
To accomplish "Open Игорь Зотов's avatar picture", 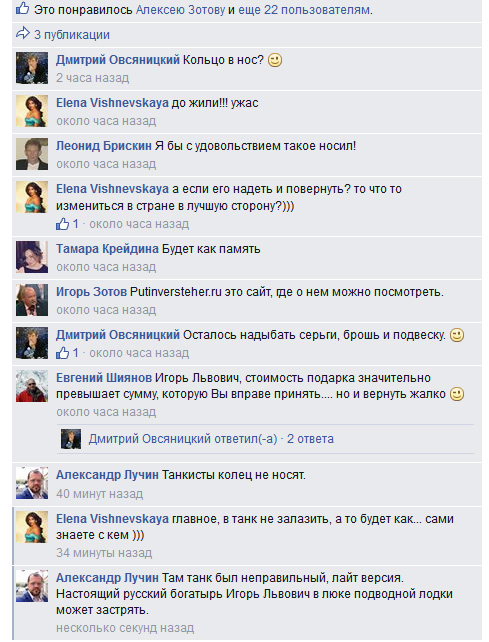I will 32,300.
